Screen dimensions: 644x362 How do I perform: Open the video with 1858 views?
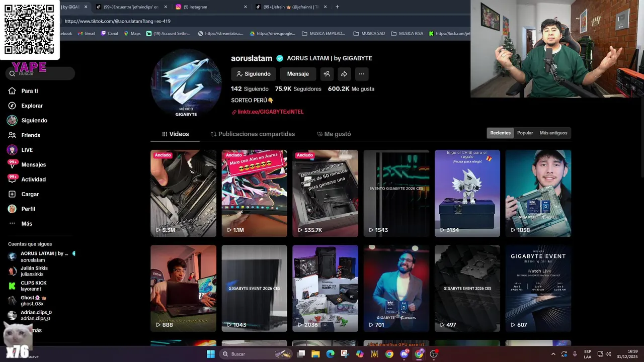[x=538, y=193]
